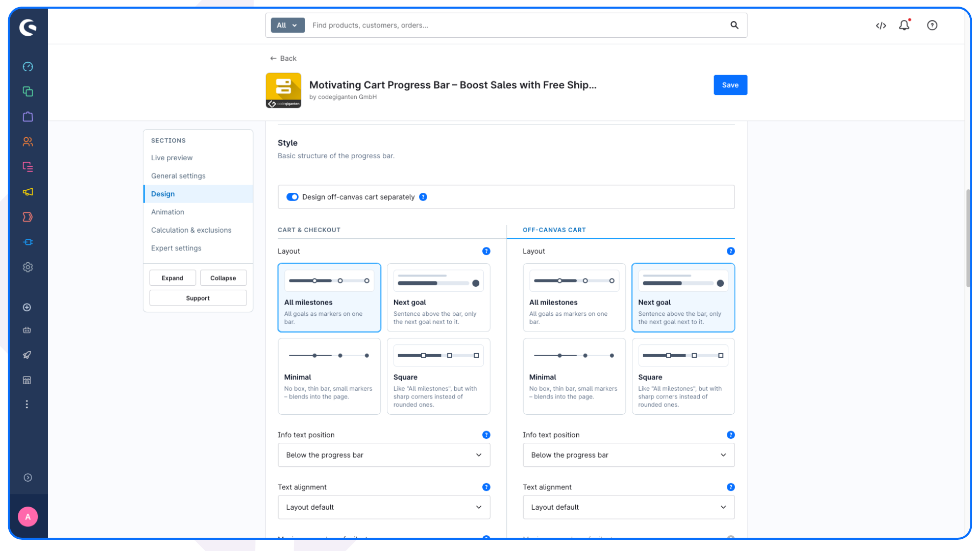Open the help question mark in header
Viewport: 980px width, 551px height.
932,25
